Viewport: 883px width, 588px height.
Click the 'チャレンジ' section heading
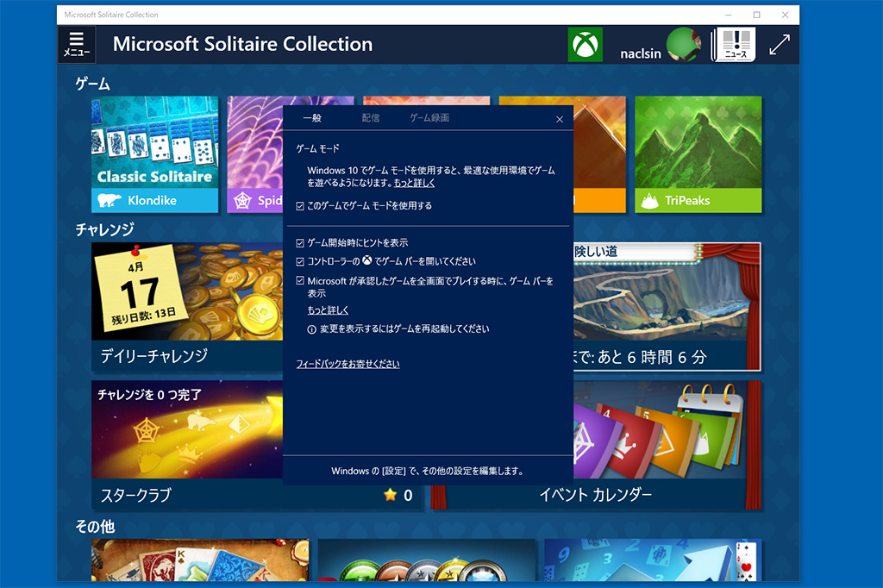(x=104, y=229)
